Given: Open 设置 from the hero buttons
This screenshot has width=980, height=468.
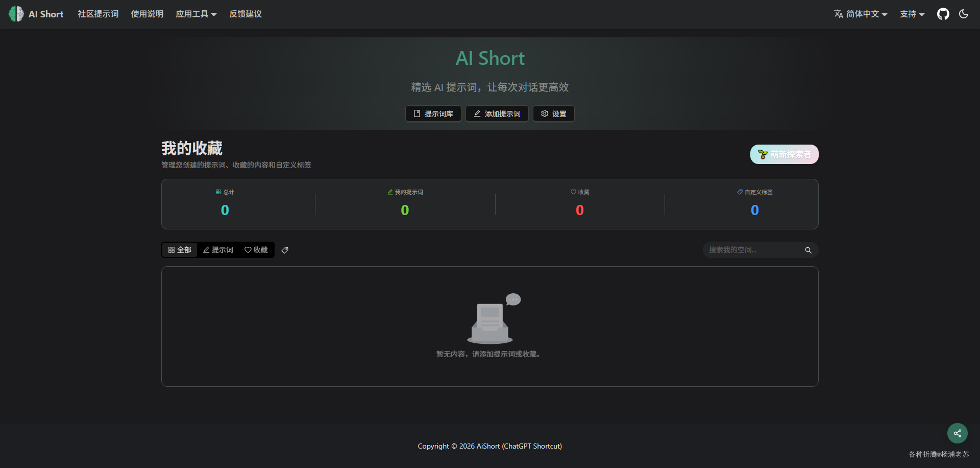Looking at the screenshot, I should click(554, 113).
